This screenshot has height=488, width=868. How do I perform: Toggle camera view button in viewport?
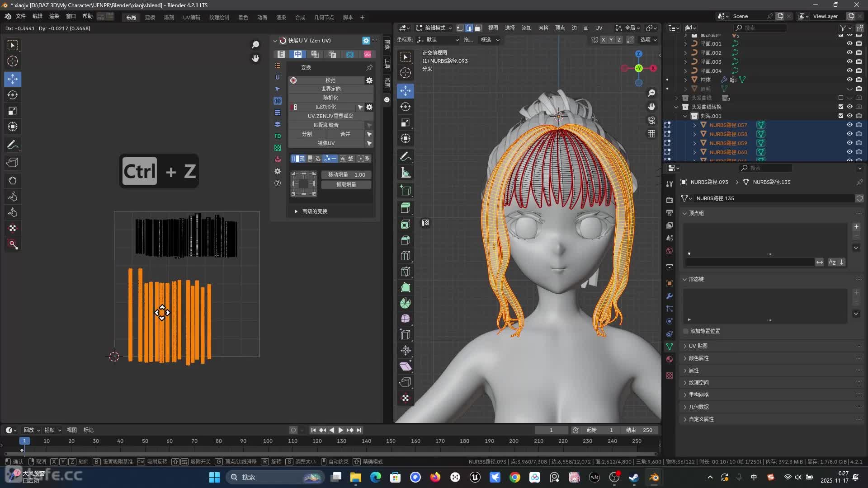[x=651, y=120]
